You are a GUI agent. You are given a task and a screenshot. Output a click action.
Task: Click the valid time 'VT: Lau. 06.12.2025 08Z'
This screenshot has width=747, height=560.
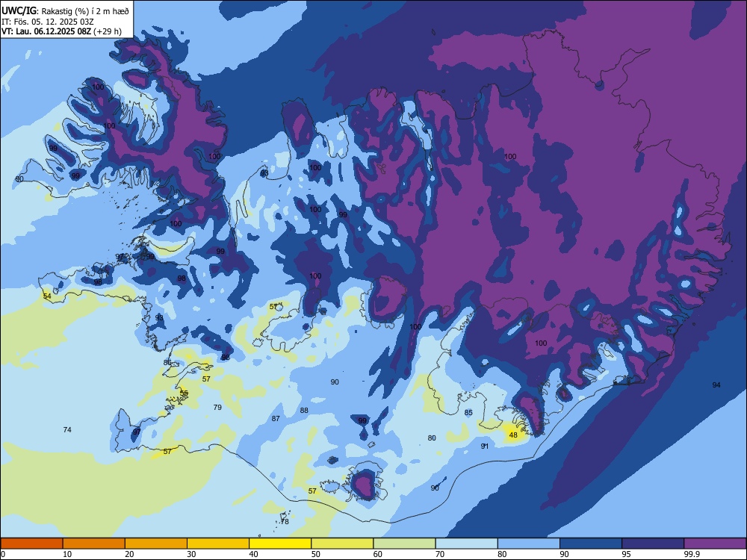46,32
